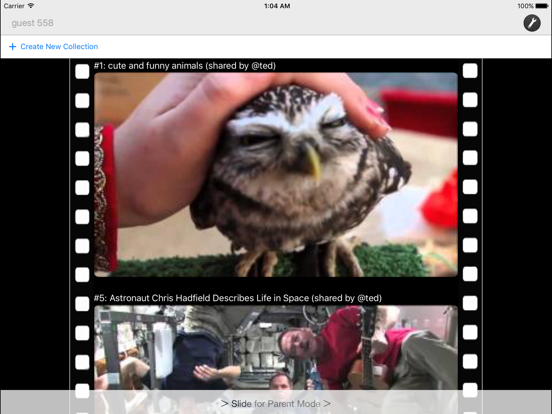Image resolution: width=552 pixels, height=414 pixels.
Task: Open the owl video thumbnail
Action: click(x=276, y=175)
